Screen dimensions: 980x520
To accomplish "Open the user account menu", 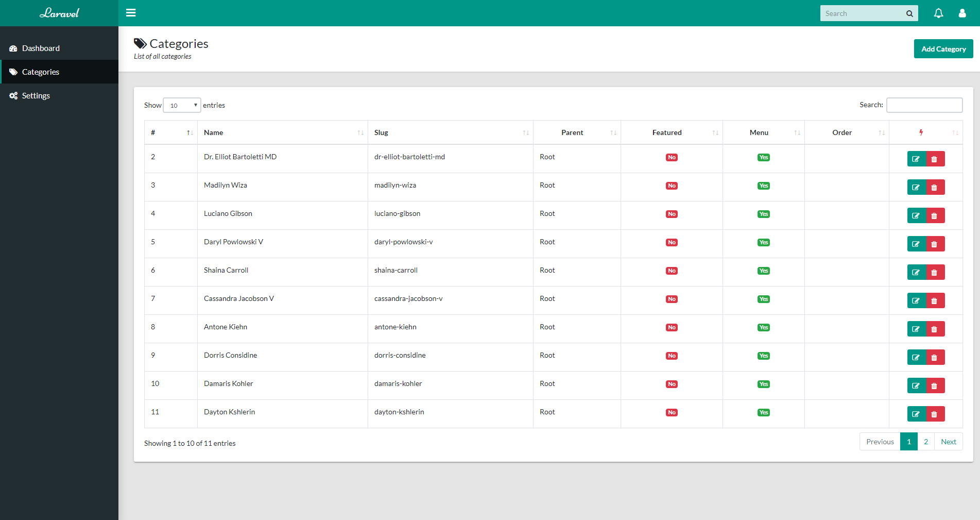I will (x=962, y=13).
